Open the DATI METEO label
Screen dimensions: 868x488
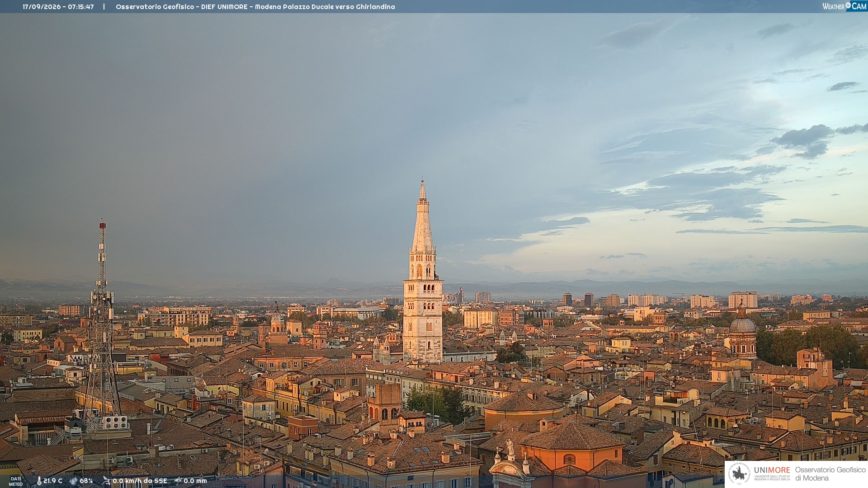(16, 481)
